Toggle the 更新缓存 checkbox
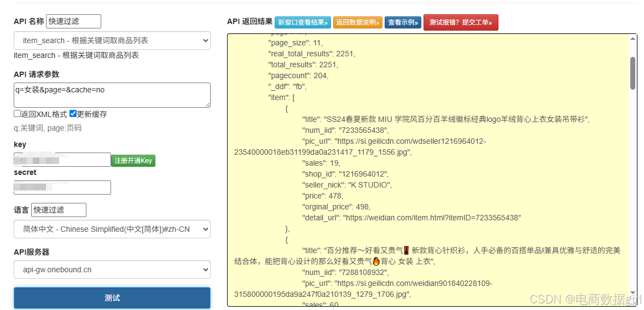This screenshot has height=310, width=644. coord(73,114)
